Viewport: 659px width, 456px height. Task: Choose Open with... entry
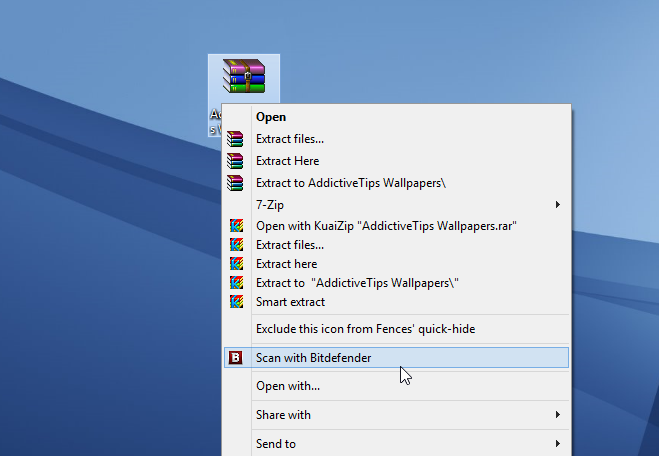coord(396,386)
